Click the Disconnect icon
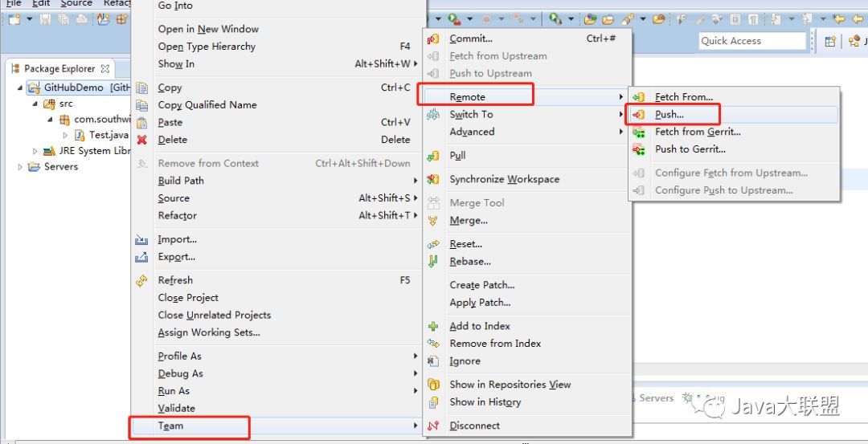 tap(433, 426)
